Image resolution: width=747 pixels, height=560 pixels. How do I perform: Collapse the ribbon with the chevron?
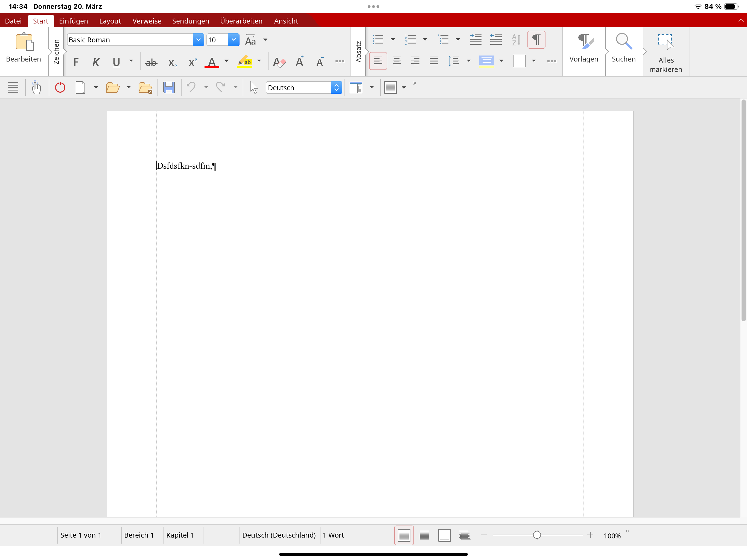pyautogui.click(x=741, y=21)
